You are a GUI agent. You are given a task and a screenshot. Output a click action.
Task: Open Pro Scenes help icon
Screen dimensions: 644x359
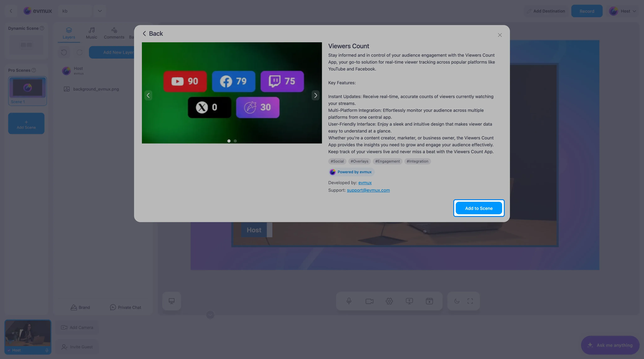coord(34,70)
